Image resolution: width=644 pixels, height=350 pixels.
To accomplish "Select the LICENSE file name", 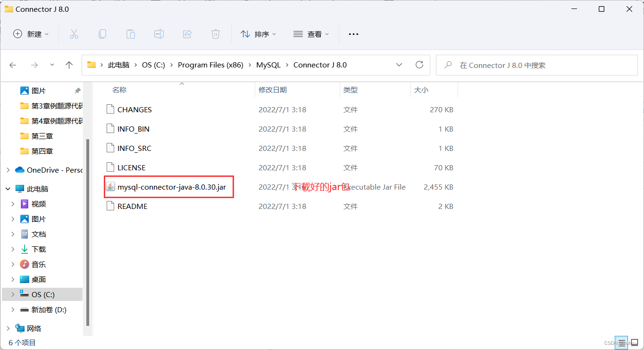I will pos(132,167).
